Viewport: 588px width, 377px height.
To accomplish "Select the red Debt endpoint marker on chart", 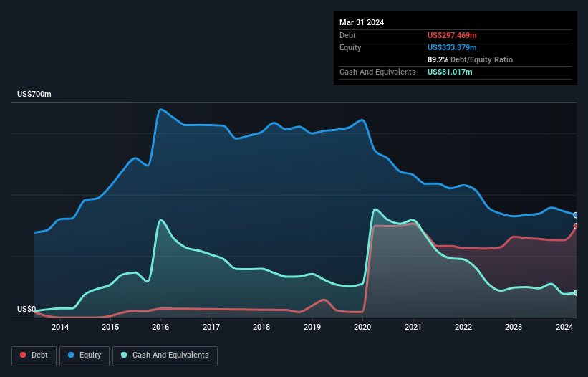I will (x=576, y=226).
